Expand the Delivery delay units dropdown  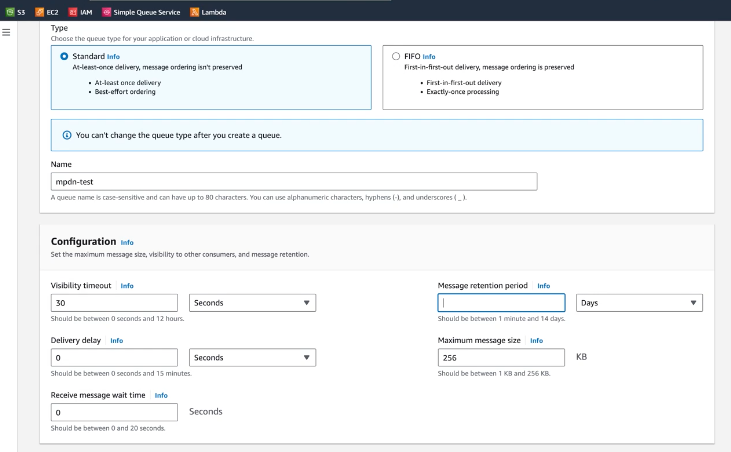click(x=251, y=357)
